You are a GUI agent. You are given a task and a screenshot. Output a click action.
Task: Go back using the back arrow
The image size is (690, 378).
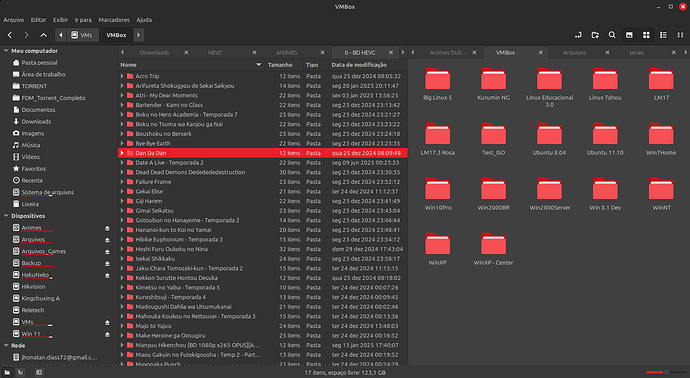(10, 35)
